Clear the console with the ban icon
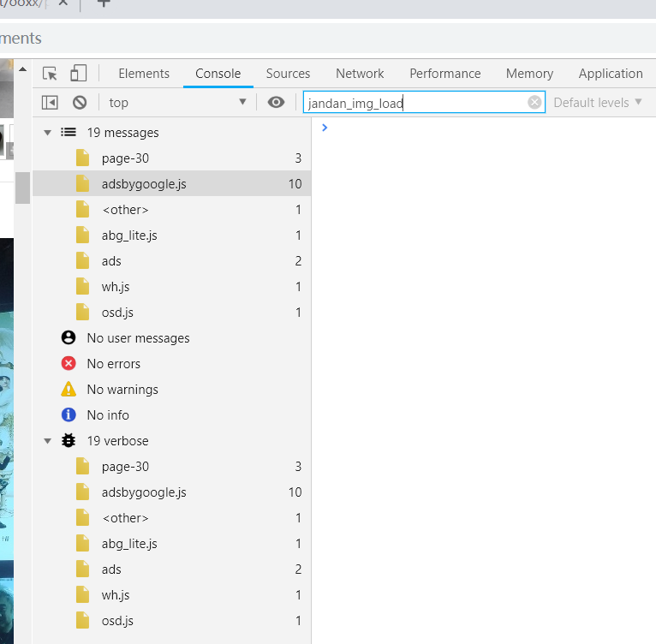Image resolution: width=656 pixels, height=644 pixels. coord(80,103)
